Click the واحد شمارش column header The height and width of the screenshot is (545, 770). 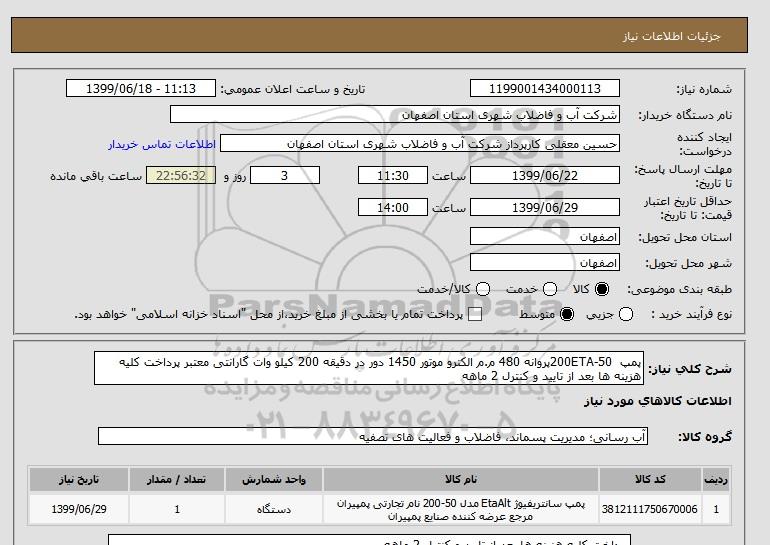coord(274,479)
